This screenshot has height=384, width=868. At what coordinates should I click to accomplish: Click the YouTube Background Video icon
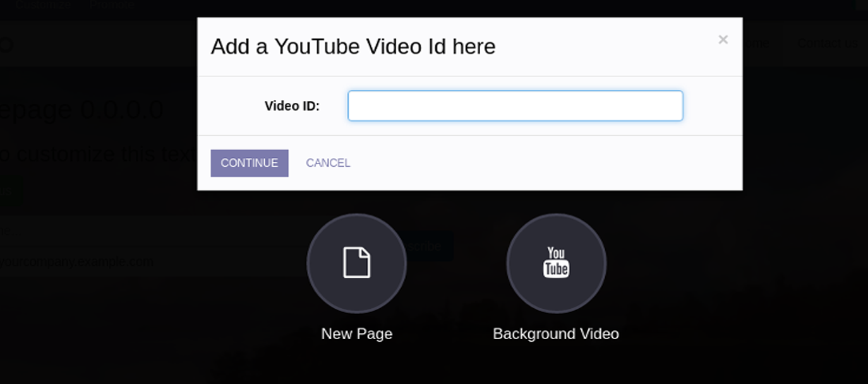pos(556,263)
